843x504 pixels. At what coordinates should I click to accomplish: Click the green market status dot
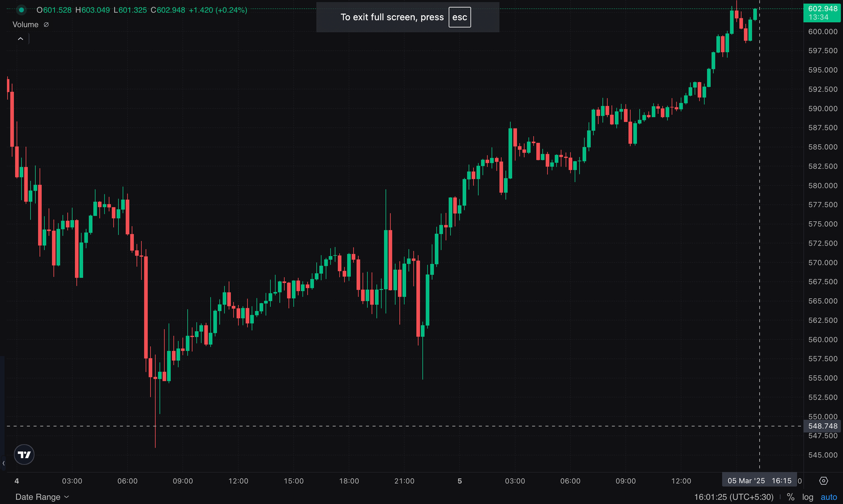click(21, 10)
